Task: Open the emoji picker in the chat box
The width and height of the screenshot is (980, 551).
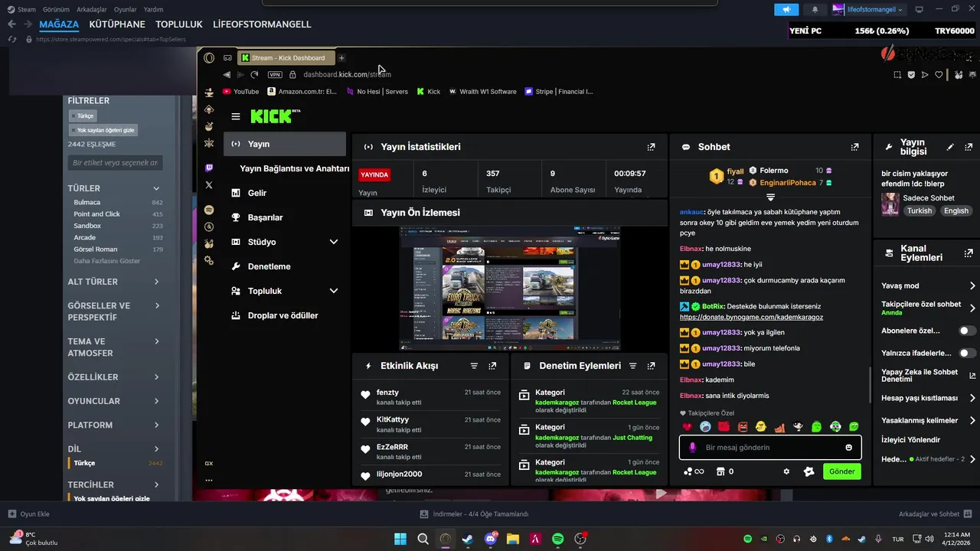Action: tap(848, 448)
